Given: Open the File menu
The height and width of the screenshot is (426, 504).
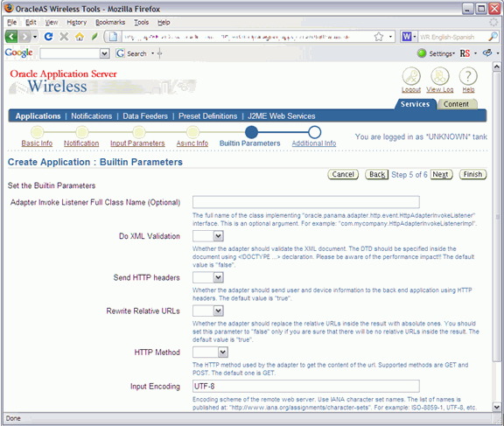Looking at the screenshot, I should pos(12,22).
